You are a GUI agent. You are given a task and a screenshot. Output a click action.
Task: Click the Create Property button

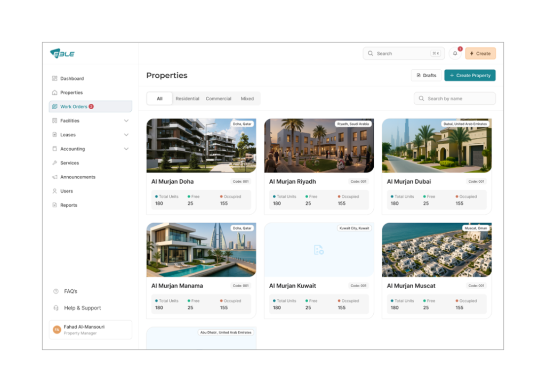pyautogui.click(x=470, y=76)
